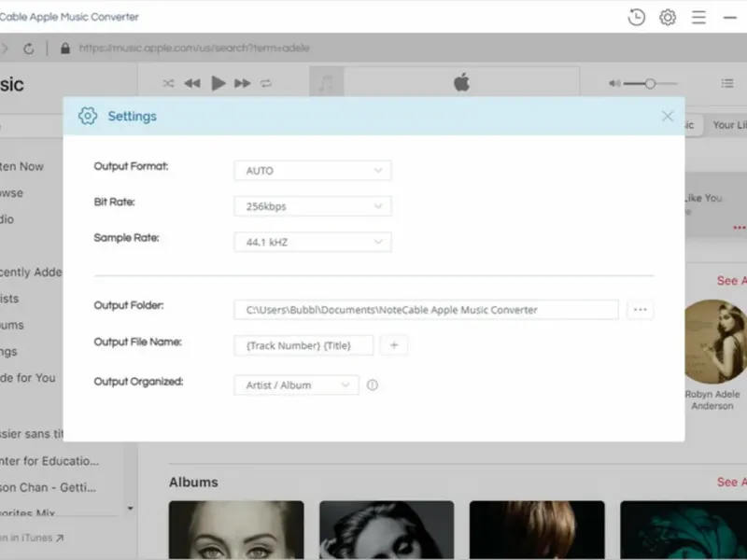
Task: Click the Output File Name field
Action: pos(303,345)
